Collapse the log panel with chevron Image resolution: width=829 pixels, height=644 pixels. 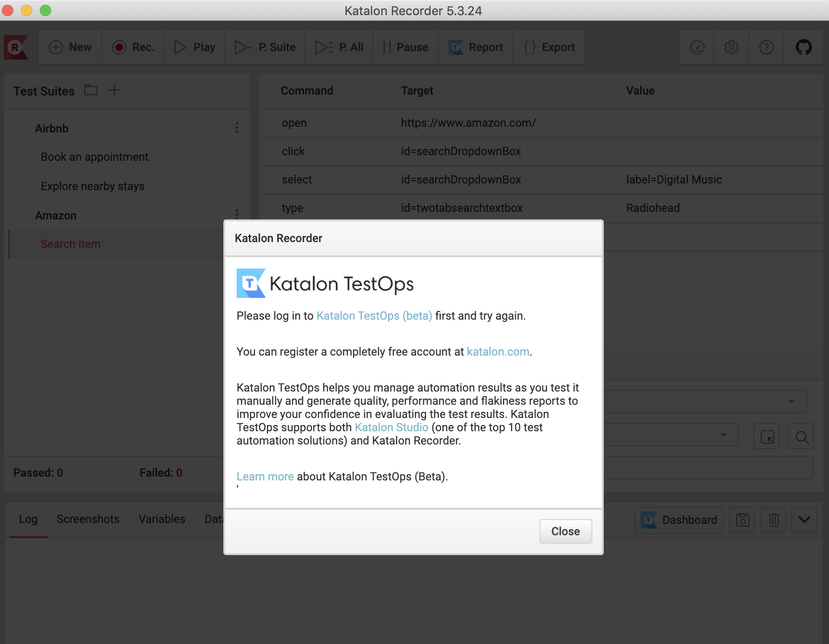click(x=804, y=521)
